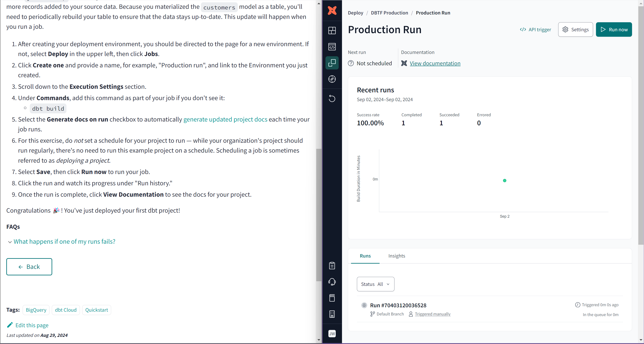
Task: Click the Default Branch label
Action: [x=390, y=314]
